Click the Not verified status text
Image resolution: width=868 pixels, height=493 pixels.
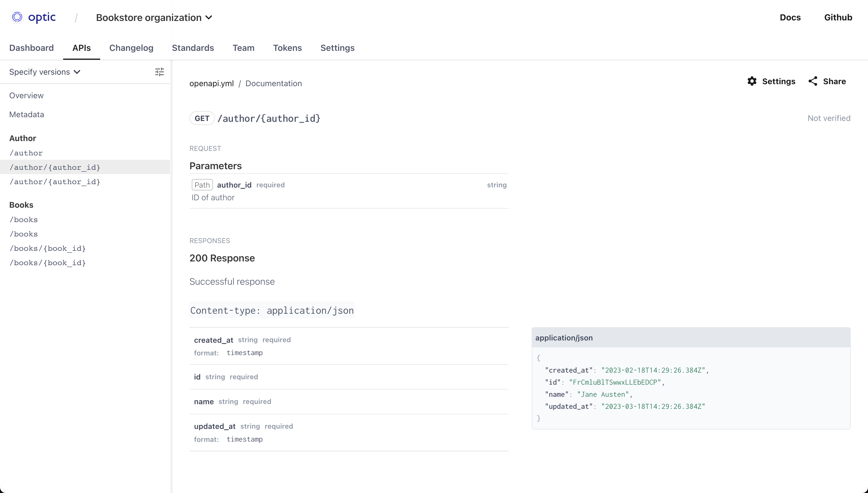tap(829, 118)
